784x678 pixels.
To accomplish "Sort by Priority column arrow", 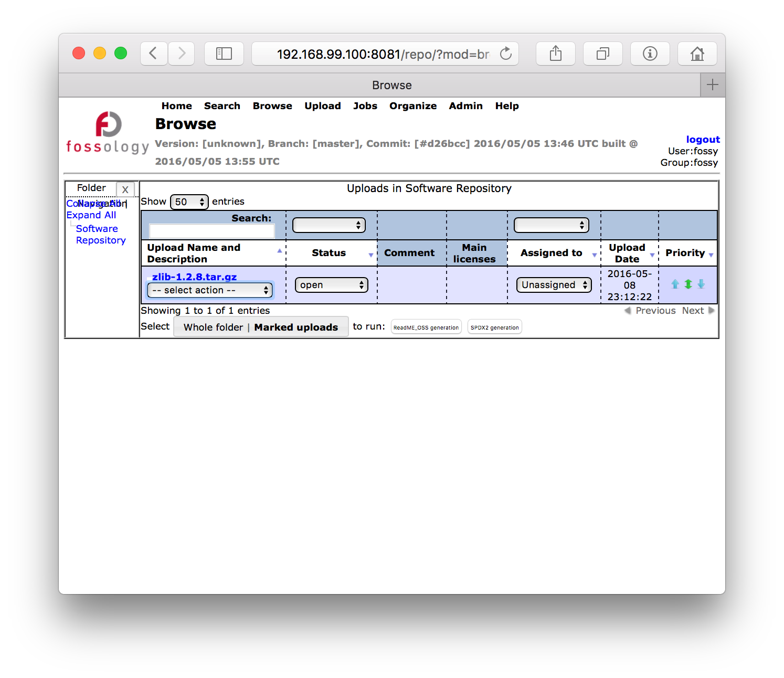I will click(x=711, y=255).
